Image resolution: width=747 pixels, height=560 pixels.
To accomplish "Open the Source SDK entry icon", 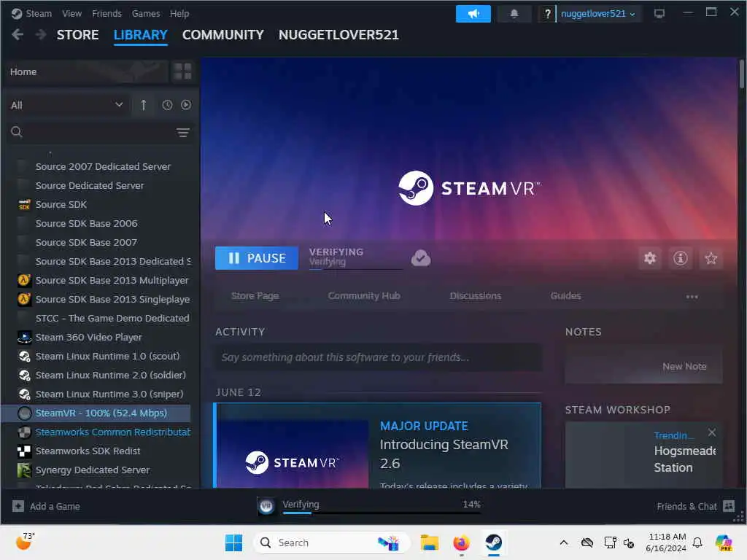I will 24,204.
